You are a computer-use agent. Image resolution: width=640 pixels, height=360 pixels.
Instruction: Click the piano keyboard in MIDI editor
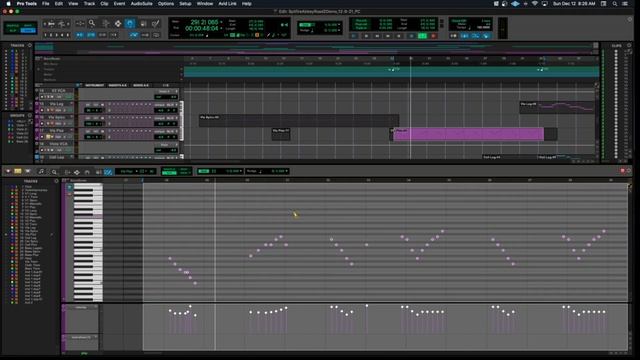point(88,242)
